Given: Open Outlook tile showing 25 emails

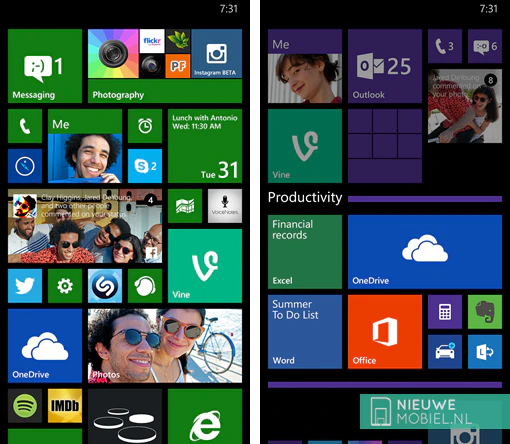Looking at the screenshot, I should [385, 66].
